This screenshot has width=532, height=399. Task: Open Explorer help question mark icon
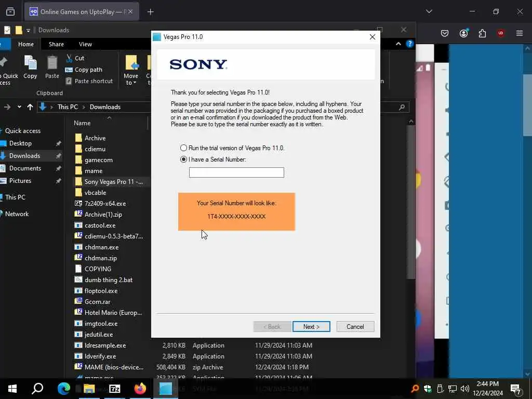pyautogui.click(x=409, y=44)
